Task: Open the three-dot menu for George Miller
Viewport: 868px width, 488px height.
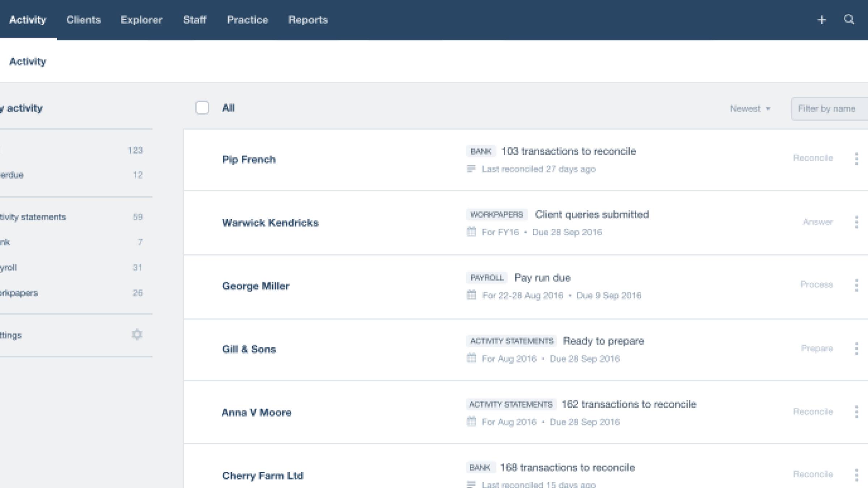Action: [856, 285]
